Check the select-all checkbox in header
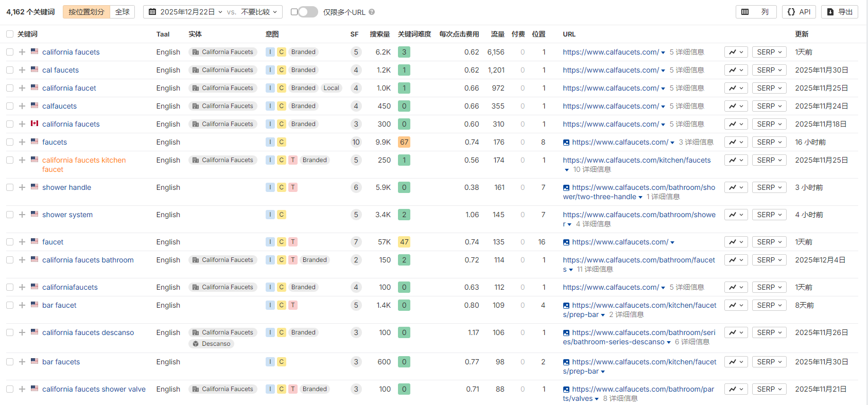The image size is (868, 405). pyautogui.click(x=10, y=34)
